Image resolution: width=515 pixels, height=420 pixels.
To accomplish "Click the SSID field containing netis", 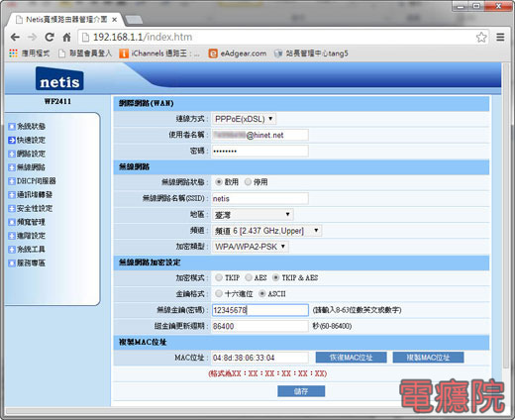I will point(260,198).
